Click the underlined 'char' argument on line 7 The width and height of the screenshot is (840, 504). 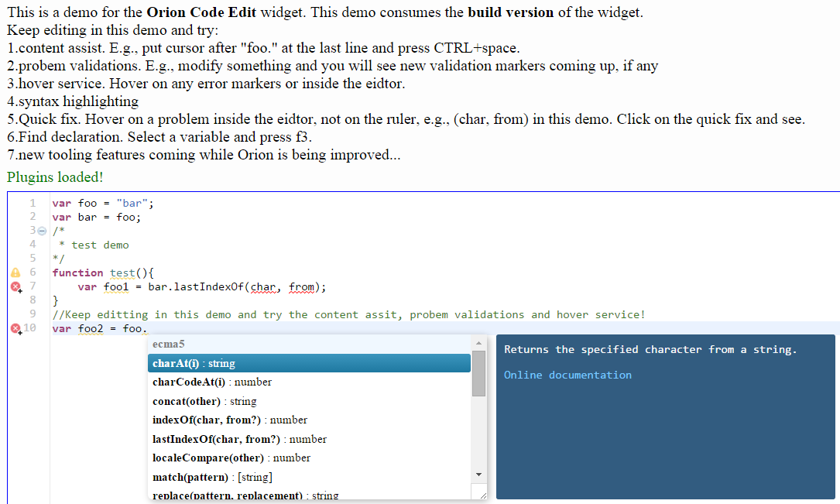point(263,287)
